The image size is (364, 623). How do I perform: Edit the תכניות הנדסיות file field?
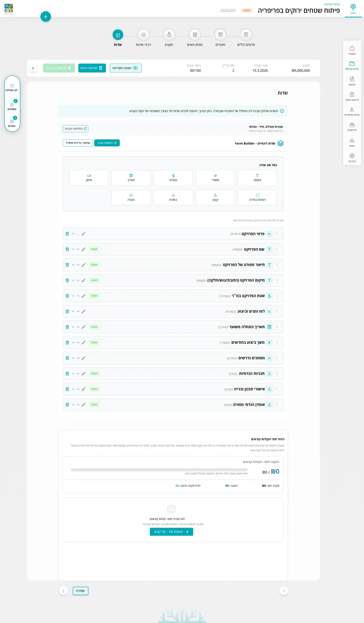pyautogui.click(x=83, y=374)
